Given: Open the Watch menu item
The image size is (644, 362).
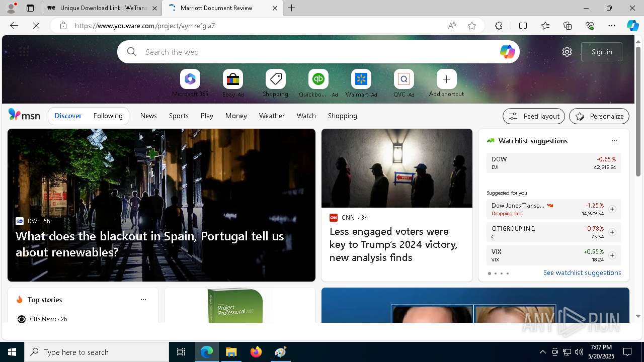Looking at the screenshot, I should click(306, 116).
